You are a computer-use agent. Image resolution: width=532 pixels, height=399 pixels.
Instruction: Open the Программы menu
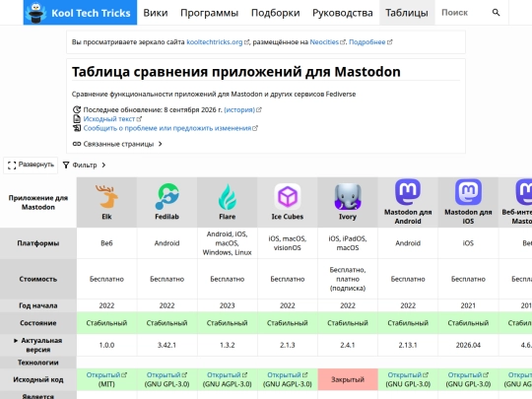click(209, 13)
